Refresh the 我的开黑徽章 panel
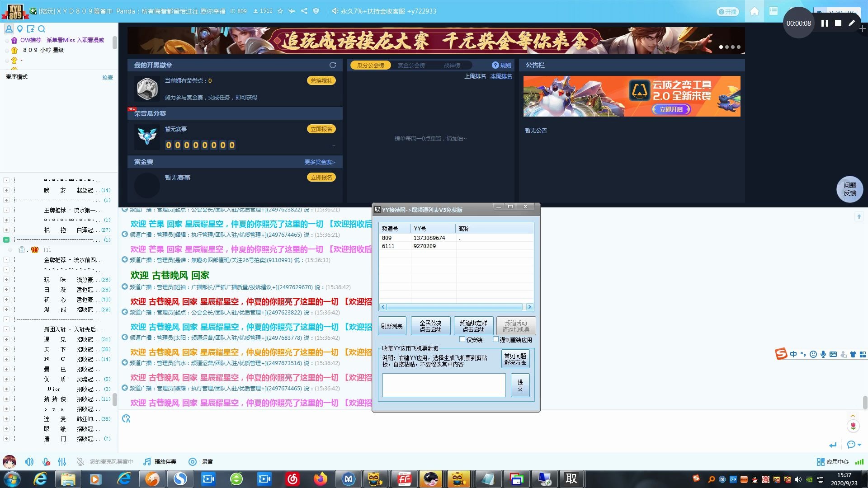This screenshot has width=868, height=488. click(333, 65)
